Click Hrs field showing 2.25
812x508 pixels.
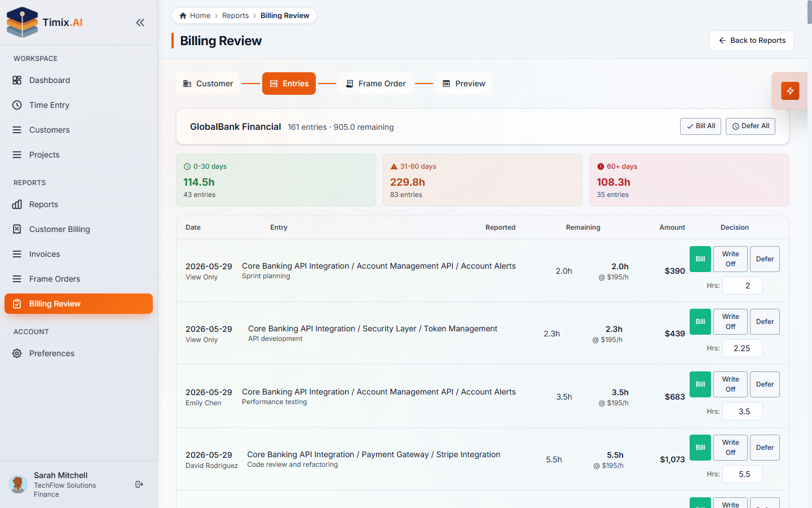pyautogui.click(x=743, y=348)
